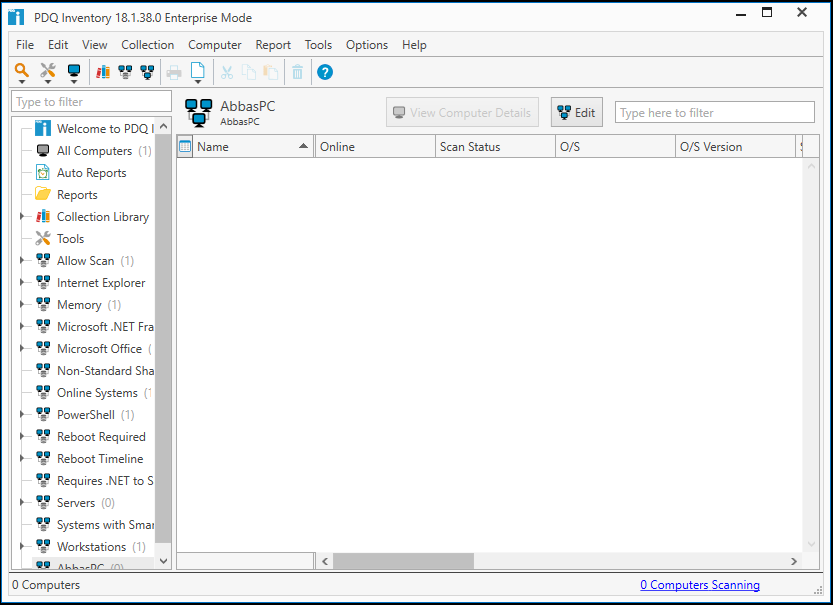This screenshot has height=605, width=833.
Task: Open the Report menu
Action: [273, 45]
